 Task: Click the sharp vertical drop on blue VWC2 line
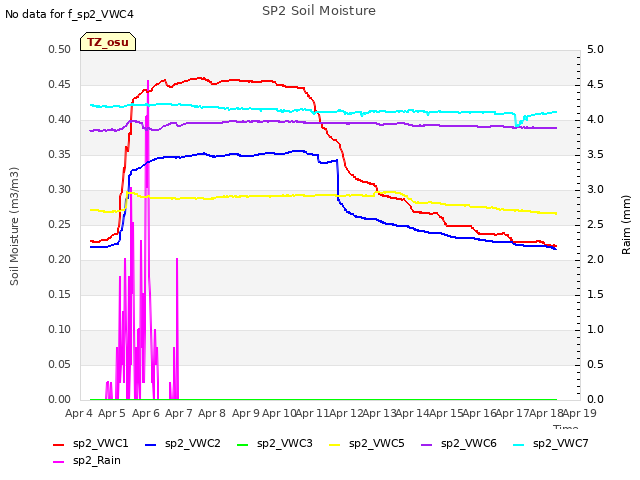tap(338, 180)
